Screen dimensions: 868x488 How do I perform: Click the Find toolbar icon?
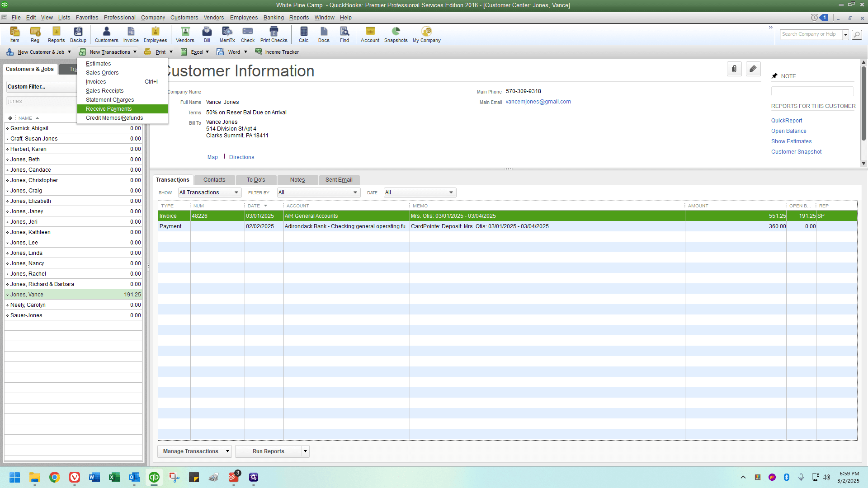point(344,34)
